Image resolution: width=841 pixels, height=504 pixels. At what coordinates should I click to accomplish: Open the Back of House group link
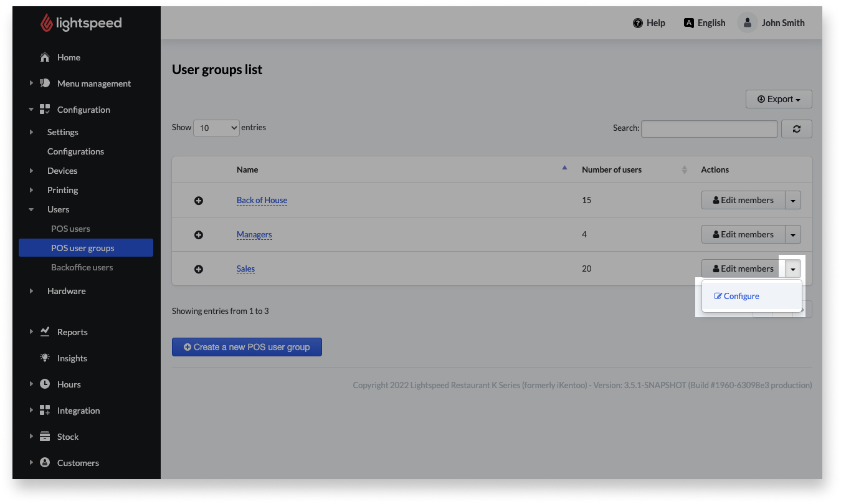(262, 201)
